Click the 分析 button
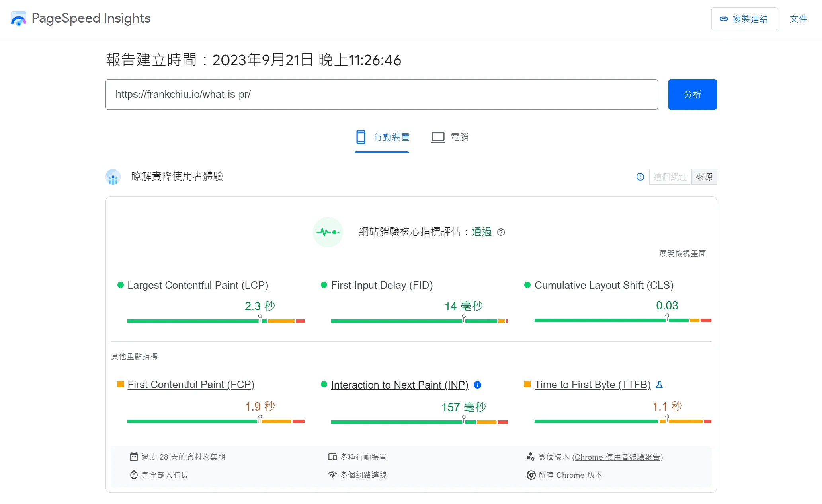This screenshot has width=822, height=504. pos(692,94)
